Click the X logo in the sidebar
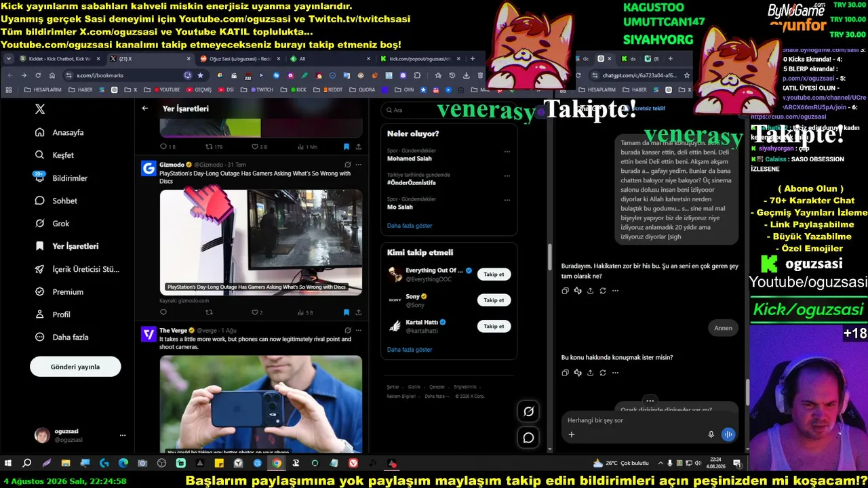Screen dimensions: 868x488 click(x=40, y=109)
